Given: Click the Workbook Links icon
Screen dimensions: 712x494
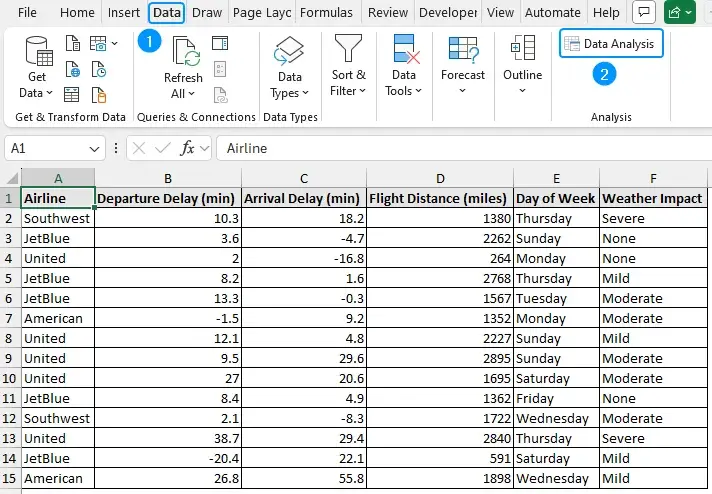Looking at the screenshot, I should [x=220, y=95].
